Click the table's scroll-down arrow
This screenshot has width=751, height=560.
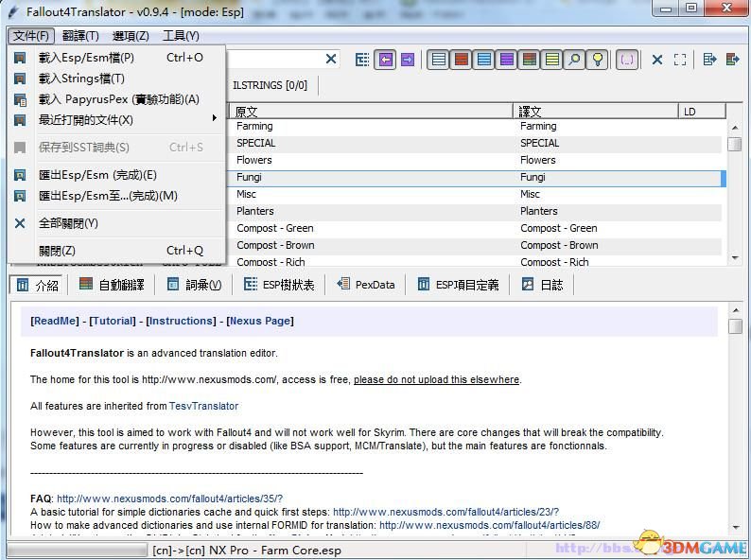tap(735, 257)
